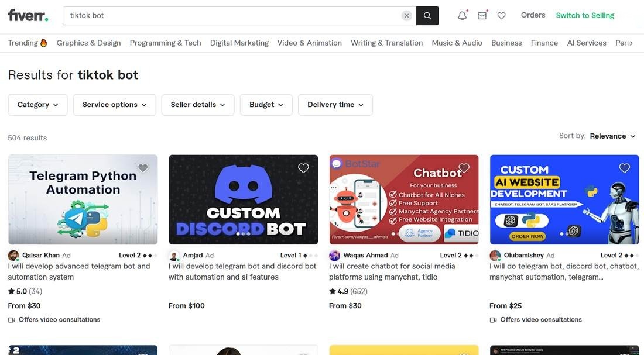The height and width of the screenshot is (355, 644).
Task: Open the favorites heart in header
Action: pyautogui.click(x=502, y=16)
